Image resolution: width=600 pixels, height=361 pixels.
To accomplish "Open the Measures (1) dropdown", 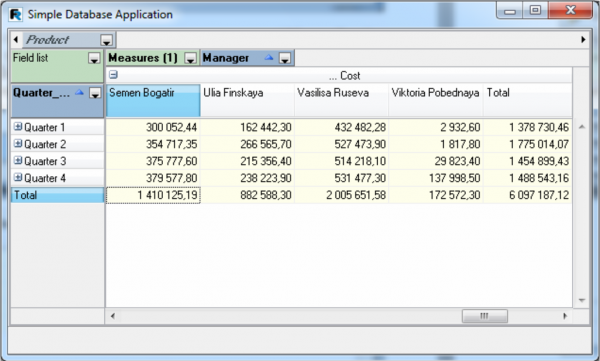I will (191, 58).
